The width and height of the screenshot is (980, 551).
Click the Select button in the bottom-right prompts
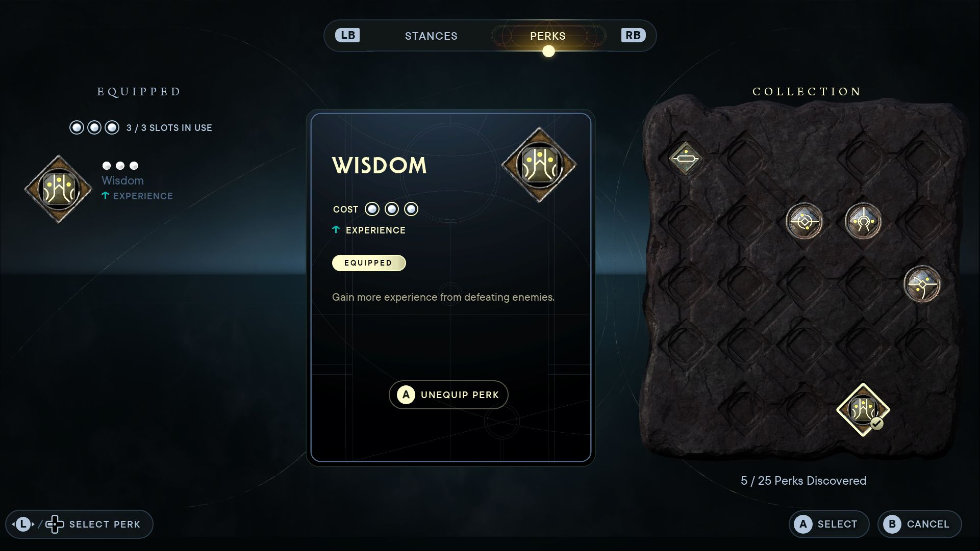829,524
